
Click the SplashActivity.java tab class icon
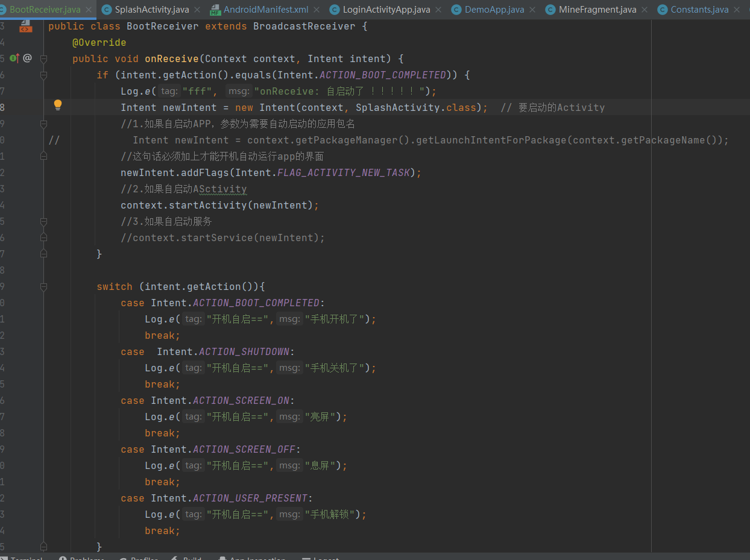point(107,10)
